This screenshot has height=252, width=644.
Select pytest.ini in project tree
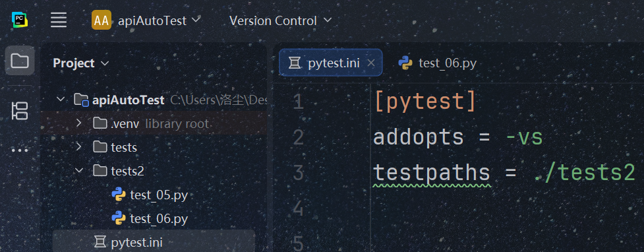tap(136, 242)
